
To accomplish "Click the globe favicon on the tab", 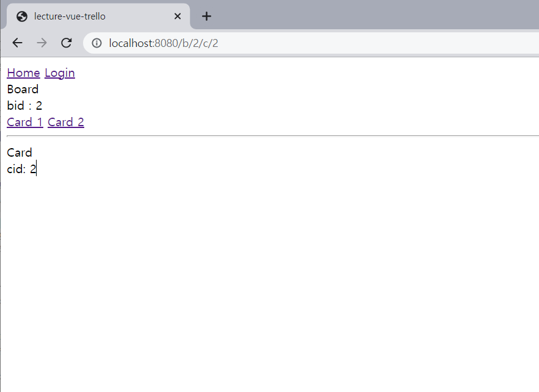I will 22,16.
